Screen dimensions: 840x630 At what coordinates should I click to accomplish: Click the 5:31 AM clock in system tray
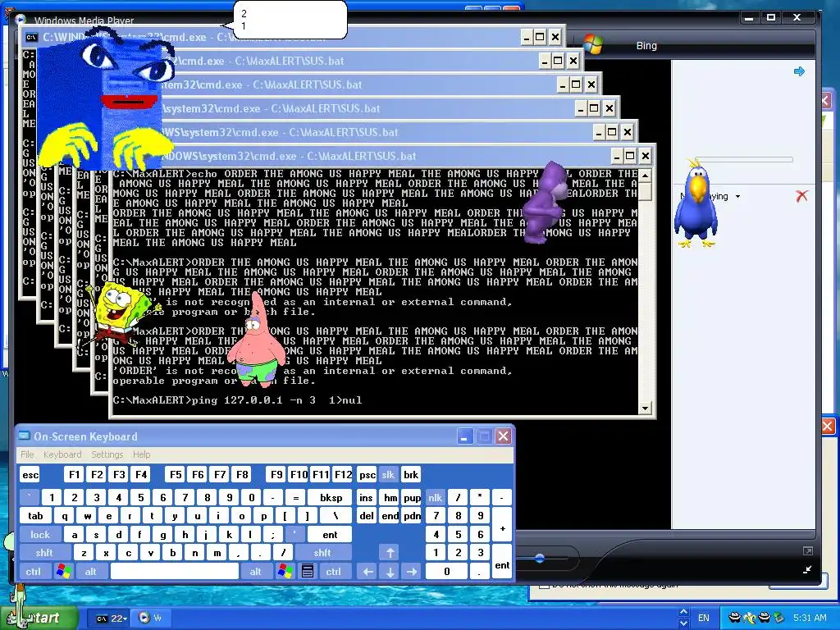tap(810, 618)
